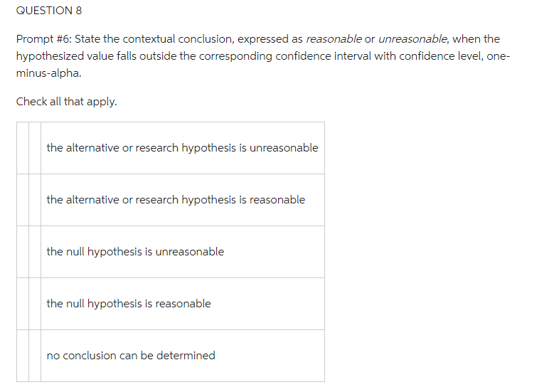Click answer text 'the alternative or research hypothesis is reasonable'
Screen dimensions: 549x392
coord(176,200)
